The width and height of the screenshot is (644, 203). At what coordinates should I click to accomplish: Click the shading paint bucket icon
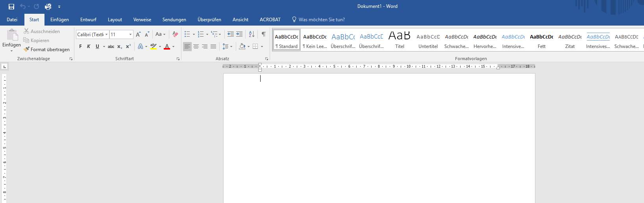pos(242,46)
